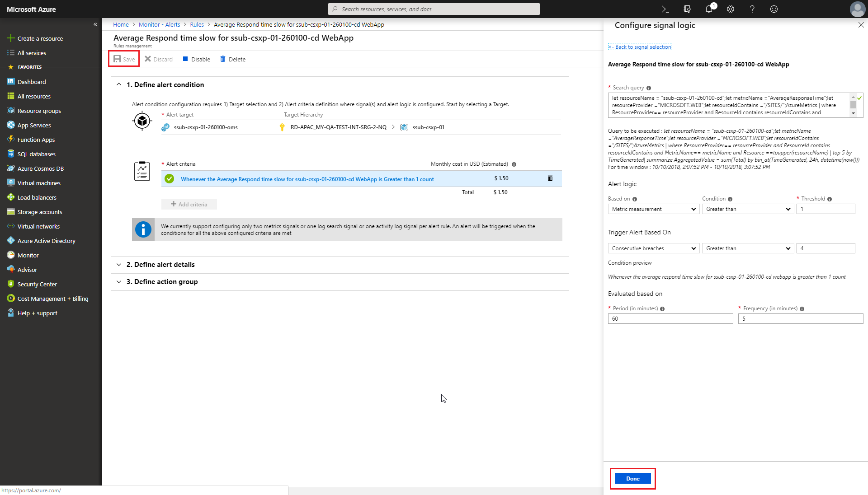This screenshot has width=868, height=495.
Task: Collapse the left sidebar chevron
Action: [95, 24]
